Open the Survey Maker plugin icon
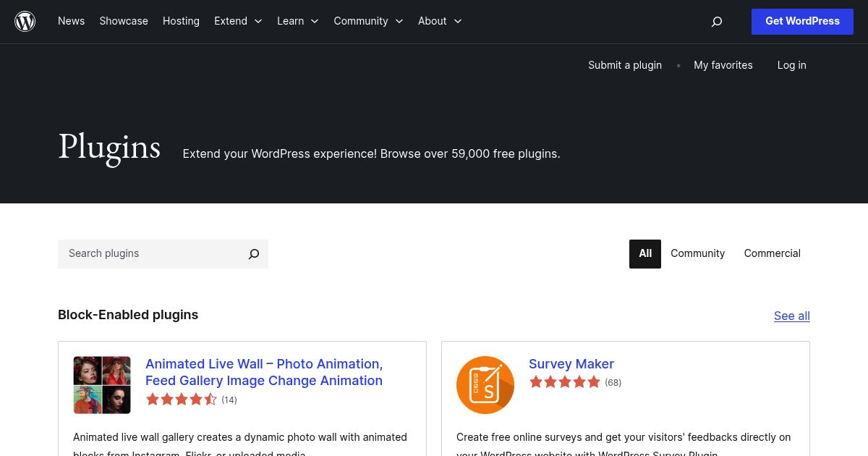The height and width of the screenshot is (456, 868). click(485, 385)
